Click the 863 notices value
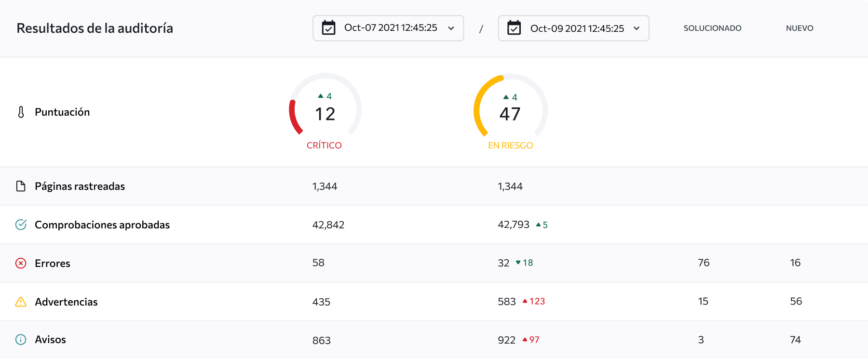Image resolution: width=868 pixels, height=359 pixels. pyautogui.click(x=322, y=340)
